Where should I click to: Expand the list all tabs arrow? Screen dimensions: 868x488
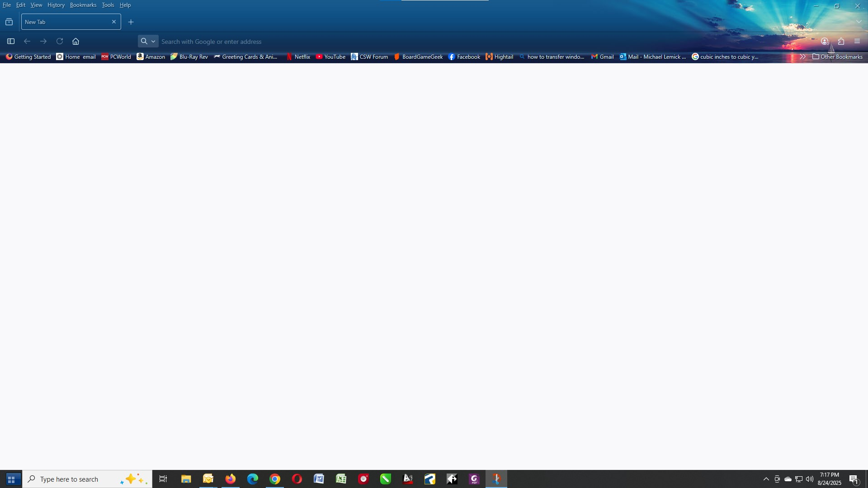coord(859,22)
